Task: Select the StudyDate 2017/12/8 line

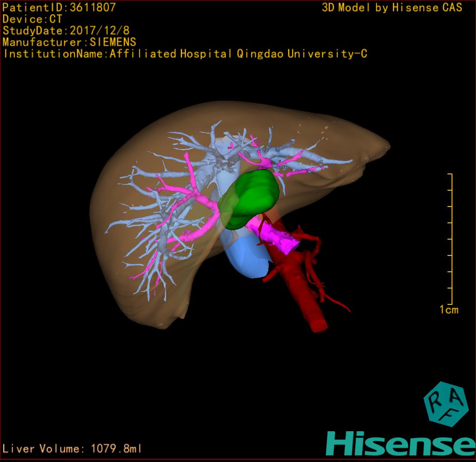Action: (66, 31)
